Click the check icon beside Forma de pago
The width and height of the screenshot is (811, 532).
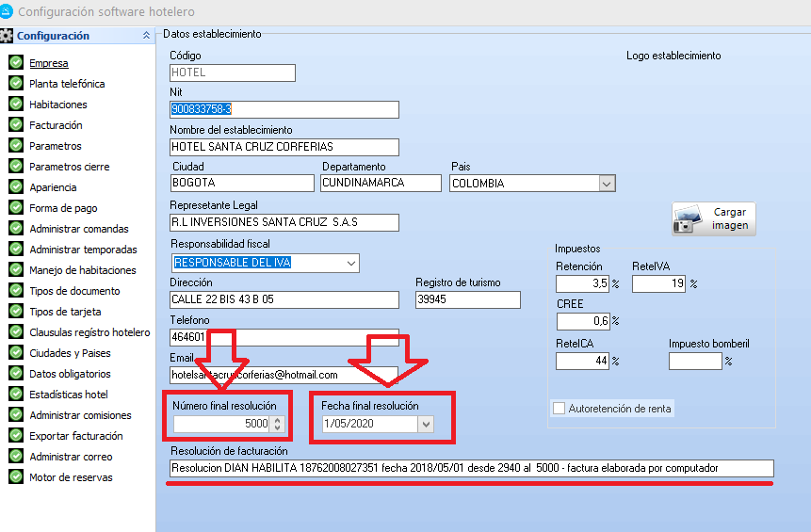15,208
